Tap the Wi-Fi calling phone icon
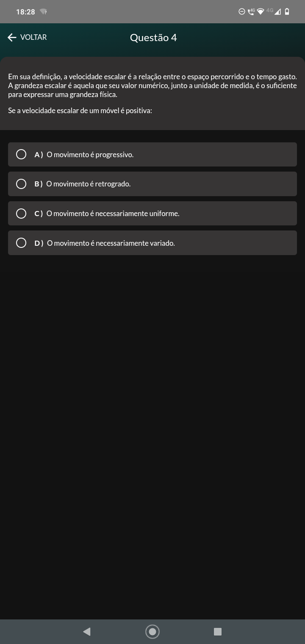 tap(251, 12)
